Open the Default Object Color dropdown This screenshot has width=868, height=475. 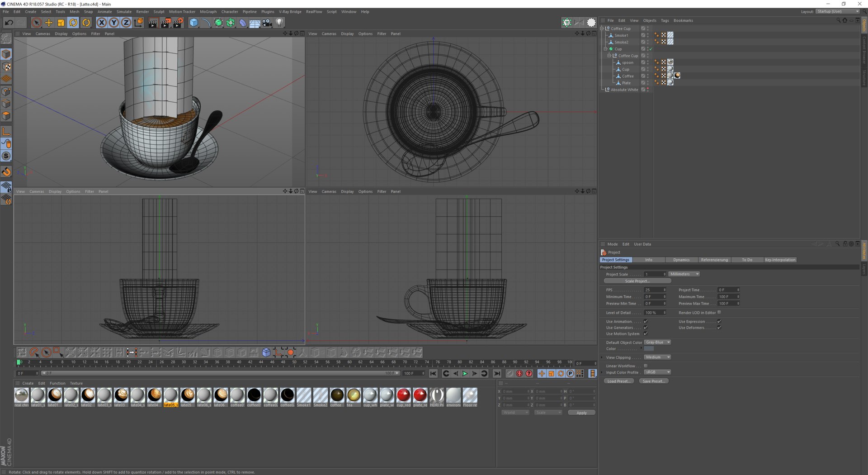tap(657, 342)
